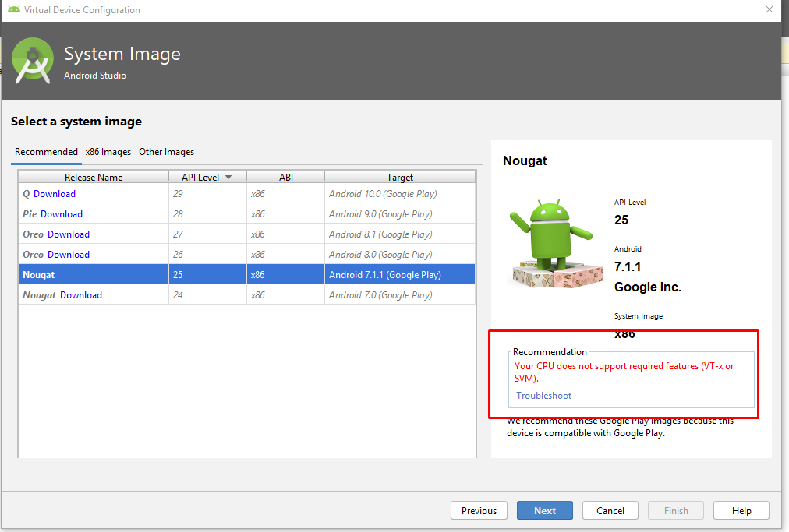Click the CPU not supported warning text
The width and height of the screenshot is (789, 532).
coord(624,372)
